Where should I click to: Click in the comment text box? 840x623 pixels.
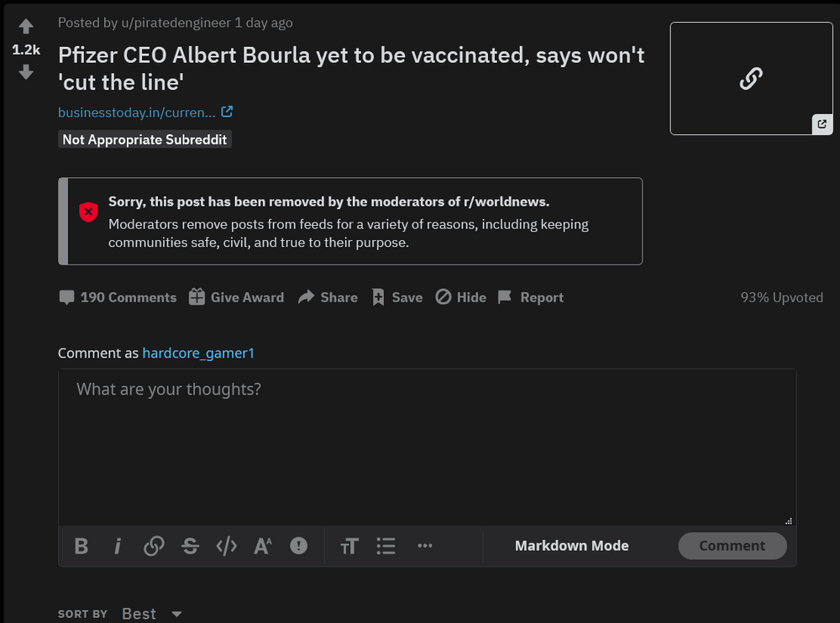pos(427,445)
